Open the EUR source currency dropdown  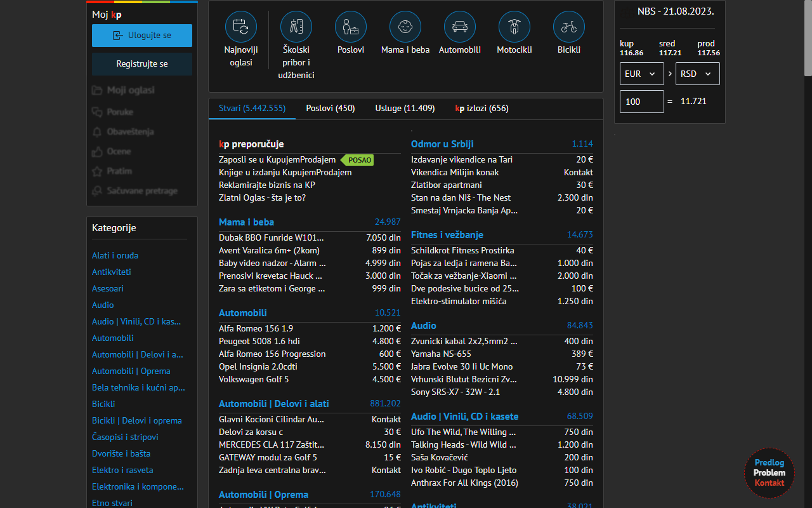click(642, 74)
